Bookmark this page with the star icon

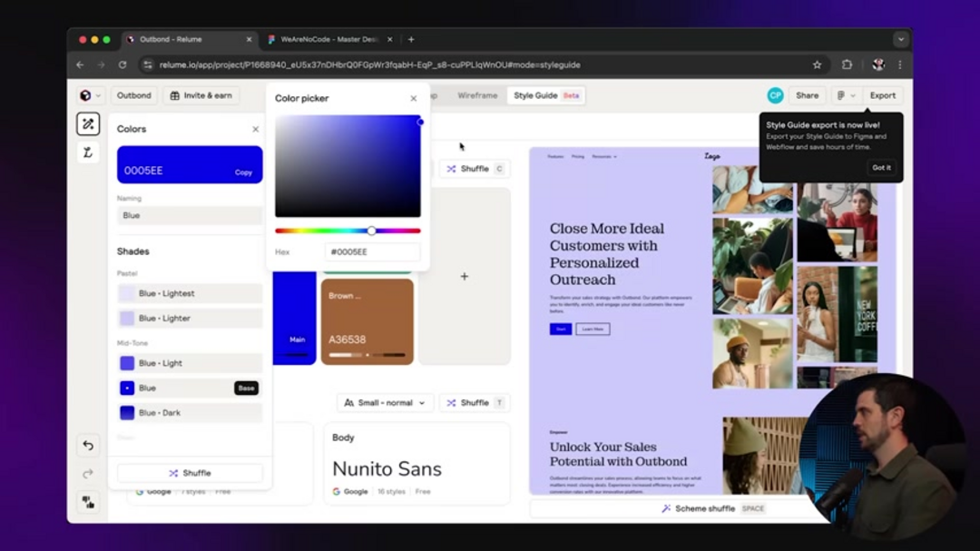[x=817, y=64]
